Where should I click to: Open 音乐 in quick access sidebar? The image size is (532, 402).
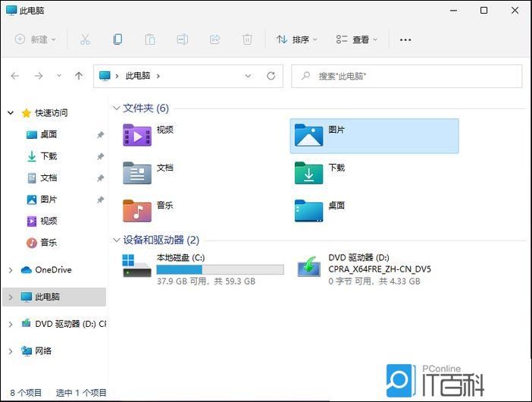49,243
